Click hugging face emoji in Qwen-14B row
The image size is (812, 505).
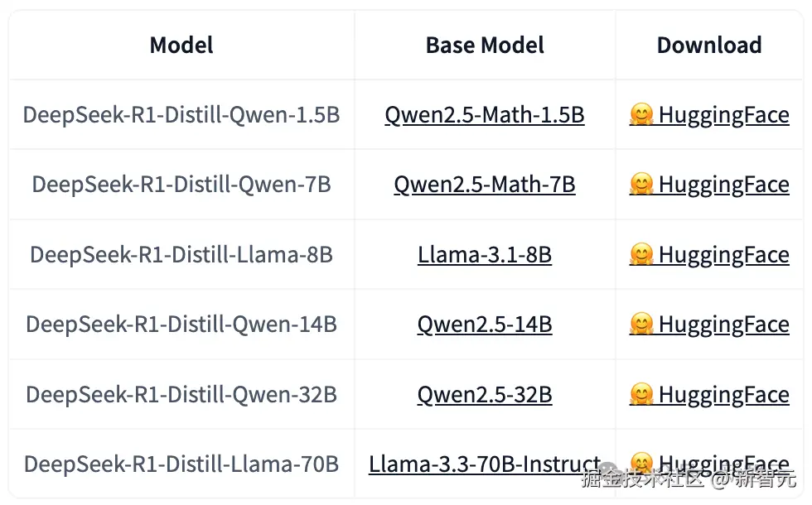[x=642, y=324]
